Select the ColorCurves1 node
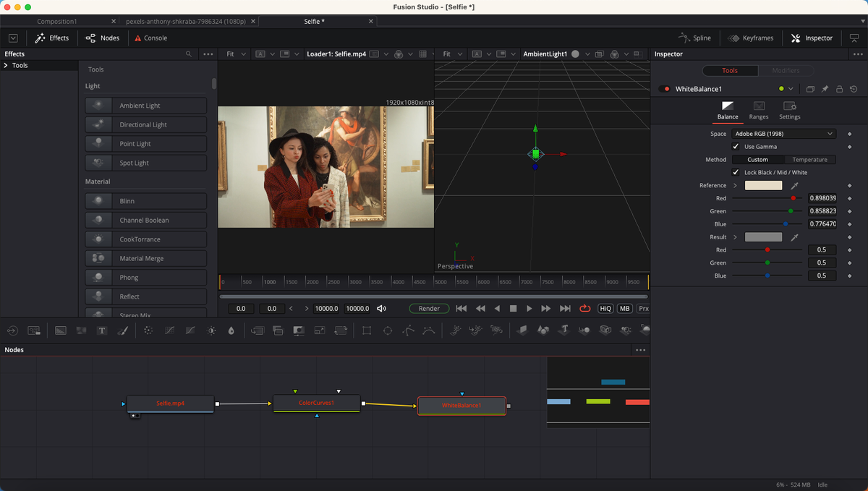This screenshot has width=868, height=491. pyautogui.click(x=316, y=402)
